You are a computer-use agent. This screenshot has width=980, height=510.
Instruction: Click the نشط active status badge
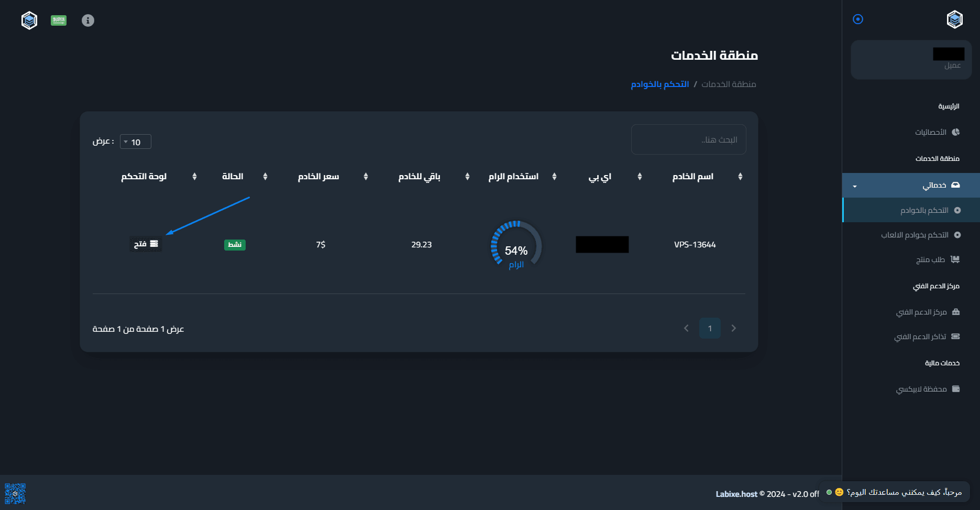235,245
